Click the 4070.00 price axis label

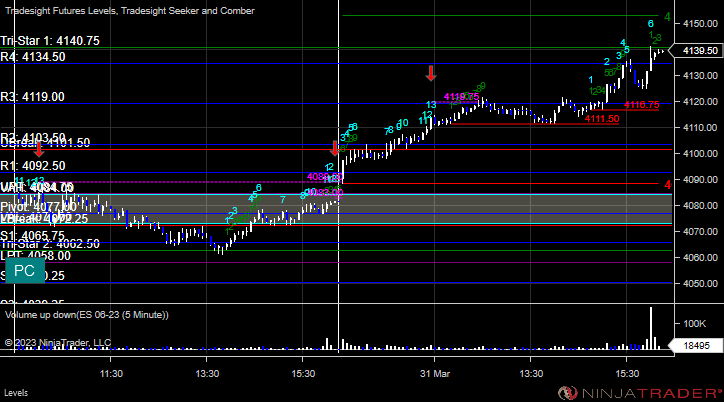(700, 231)
